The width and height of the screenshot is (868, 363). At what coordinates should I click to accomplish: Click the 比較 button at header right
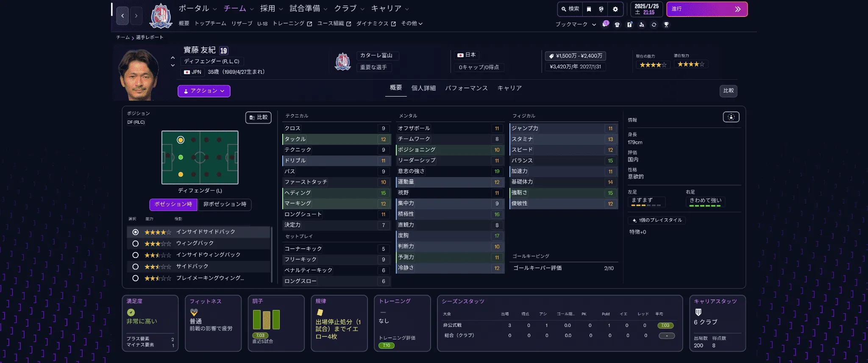click(729, 91)
